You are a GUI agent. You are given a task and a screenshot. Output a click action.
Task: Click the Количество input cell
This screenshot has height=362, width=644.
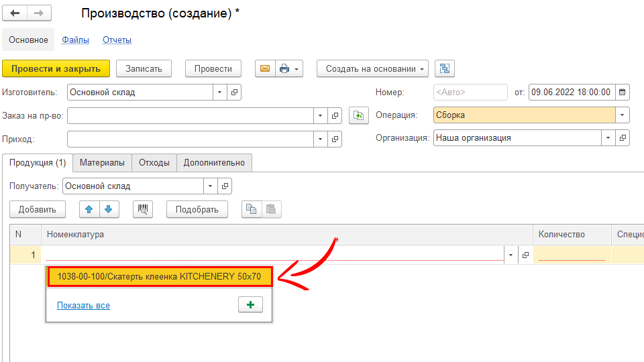(x=572, y=255)
